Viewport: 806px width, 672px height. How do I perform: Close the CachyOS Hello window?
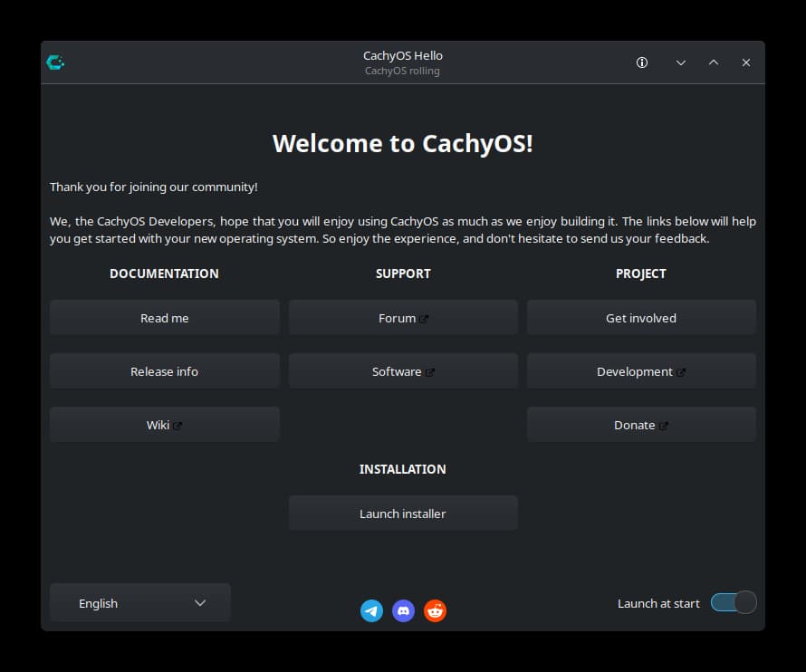tap(746, 62)
